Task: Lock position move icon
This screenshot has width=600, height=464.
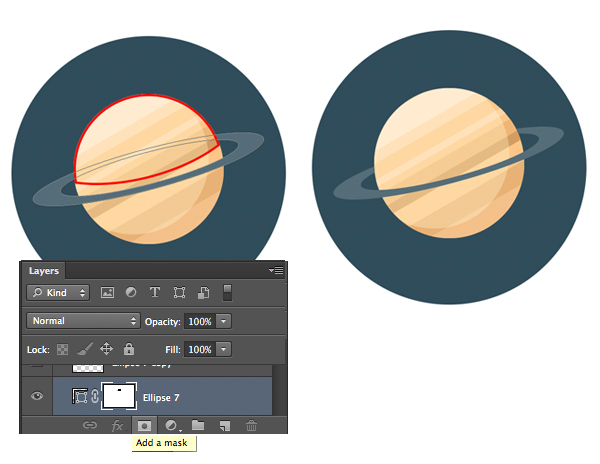Action: [x=106, y=348]
